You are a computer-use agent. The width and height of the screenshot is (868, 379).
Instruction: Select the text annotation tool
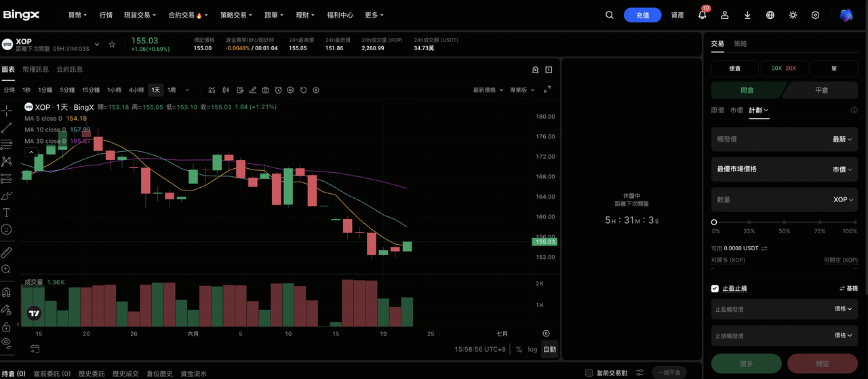tap(7, 212)
